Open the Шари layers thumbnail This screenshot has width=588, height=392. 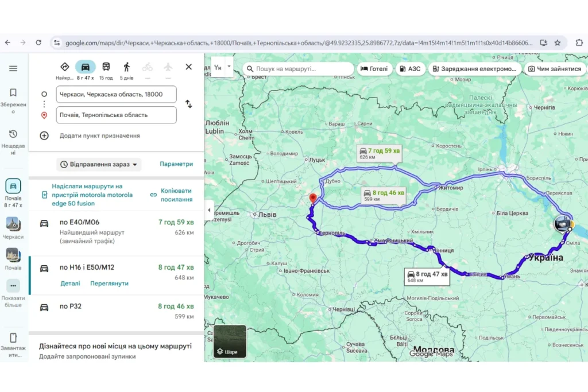(x=230, y=341)
